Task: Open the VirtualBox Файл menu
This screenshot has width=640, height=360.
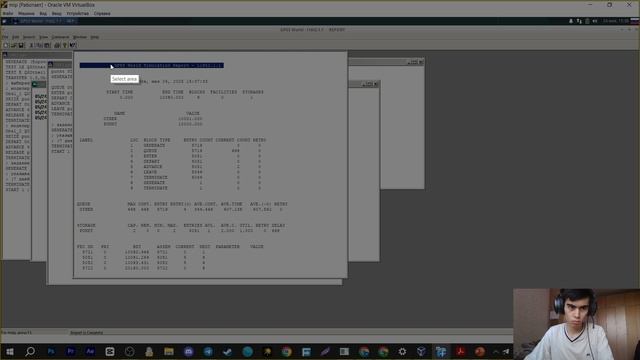Action: (7, 13)
